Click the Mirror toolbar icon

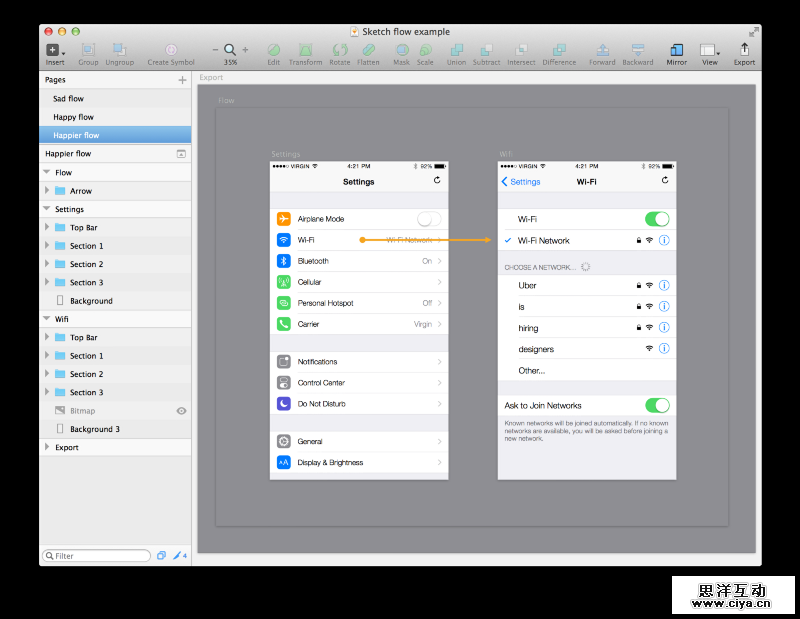(677, 47)
